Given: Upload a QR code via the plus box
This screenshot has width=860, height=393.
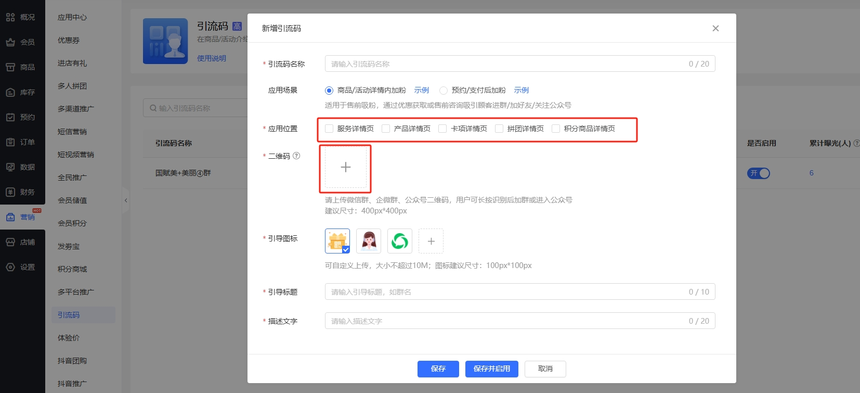Looking at the screenshot, I should pos(346,168).
